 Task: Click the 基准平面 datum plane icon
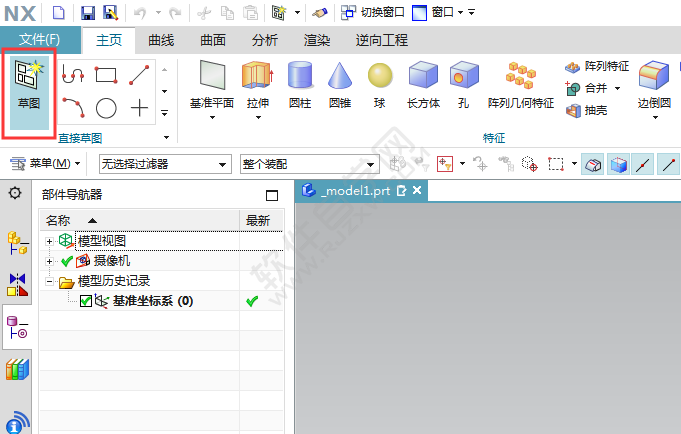click(212, 76)
